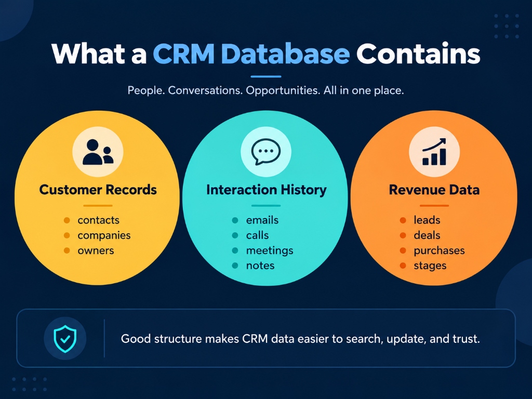Select the title "What a CRM Database Contains"
532x399 pixels.
tap(265, 54)
